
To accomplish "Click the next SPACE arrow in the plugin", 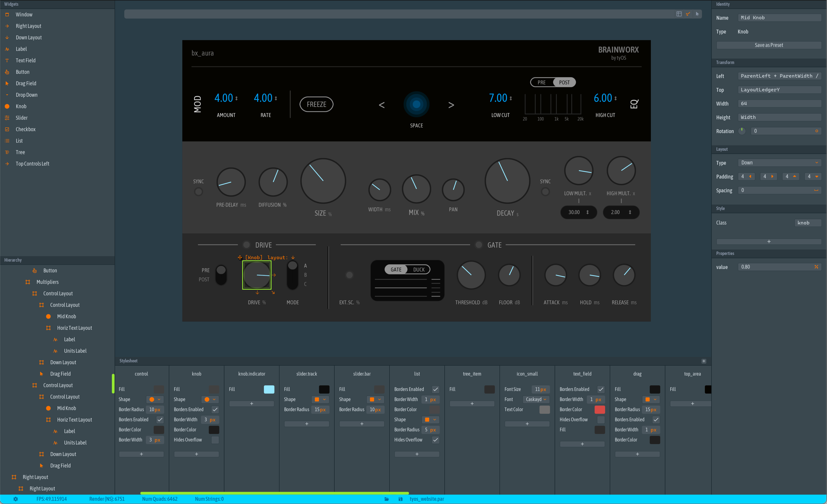I will [x=451, y=105].
